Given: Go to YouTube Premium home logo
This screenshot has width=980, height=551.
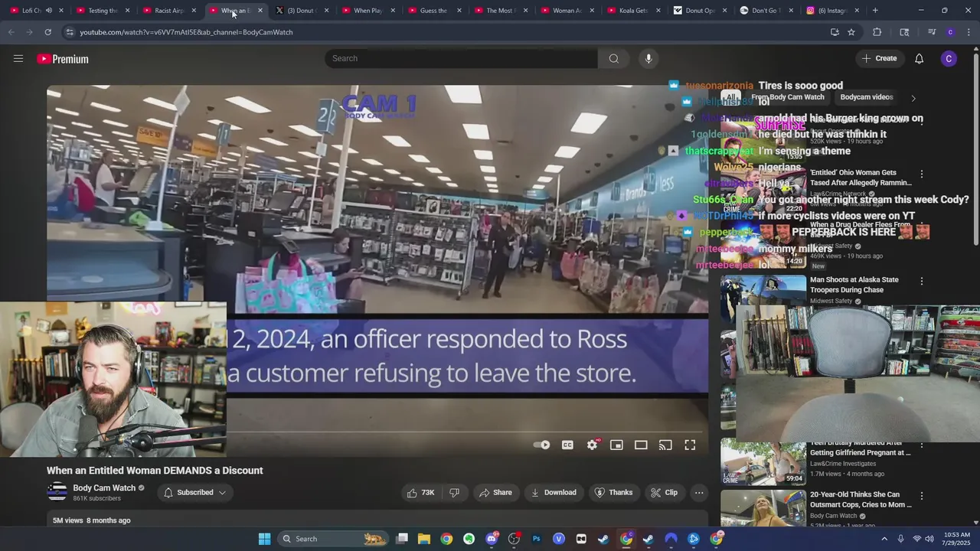Looking at the screenshot, I should coord(63,59).
